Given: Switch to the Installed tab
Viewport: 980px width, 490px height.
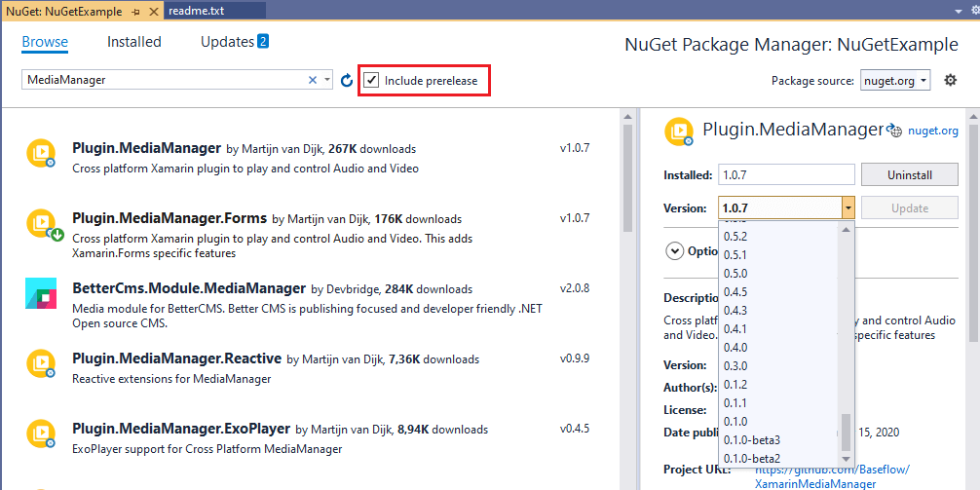Looking at the screenshot, I should coord(134,42).
